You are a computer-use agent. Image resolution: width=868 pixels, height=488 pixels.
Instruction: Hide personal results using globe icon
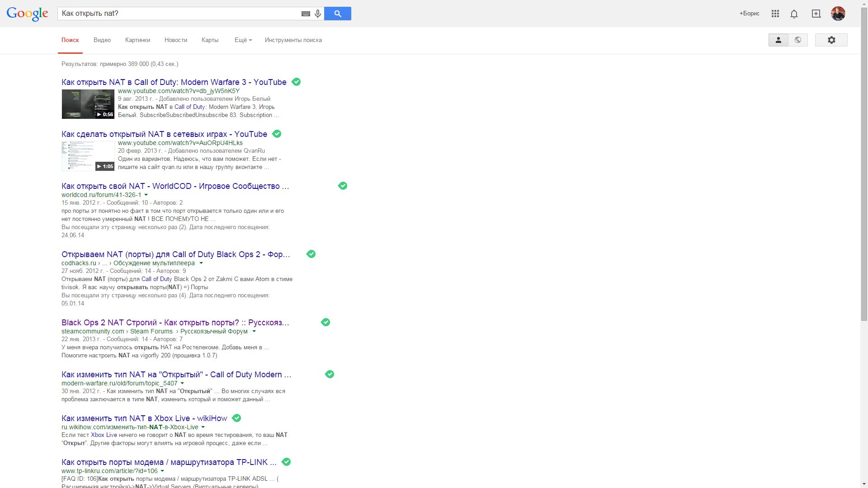[798, 40]
